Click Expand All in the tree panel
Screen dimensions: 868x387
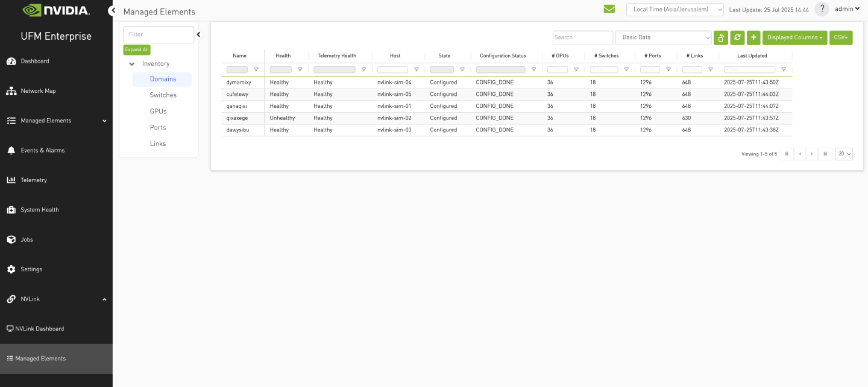136,49
